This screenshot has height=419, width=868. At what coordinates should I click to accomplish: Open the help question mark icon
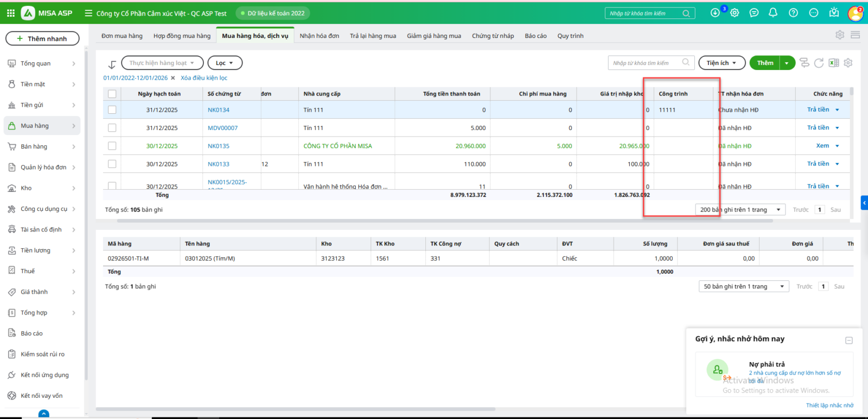point(793,13)
